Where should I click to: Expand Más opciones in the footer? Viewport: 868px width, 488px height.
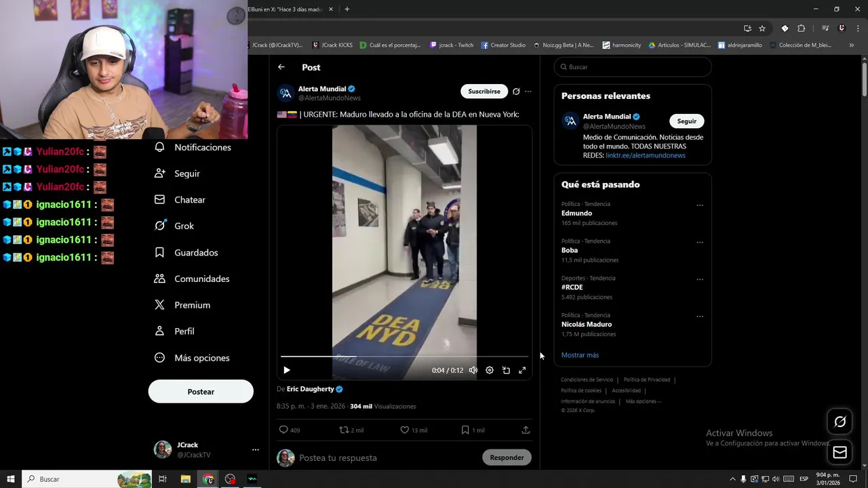tap(643, 401)
